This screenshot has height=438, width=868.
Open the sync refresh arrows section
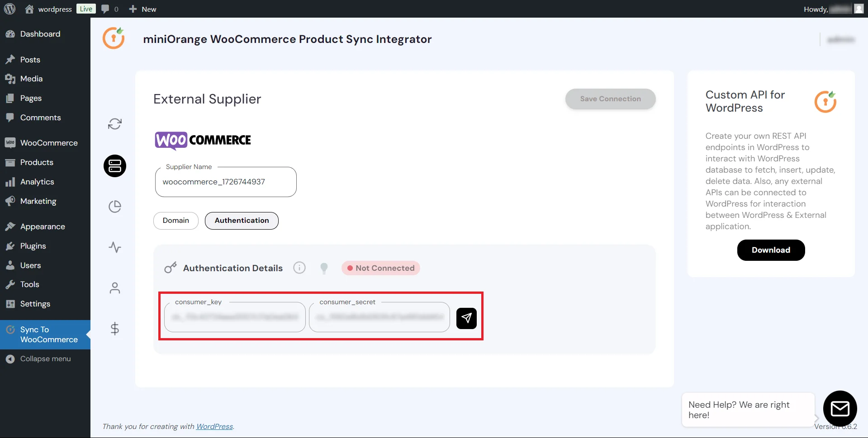115,124
